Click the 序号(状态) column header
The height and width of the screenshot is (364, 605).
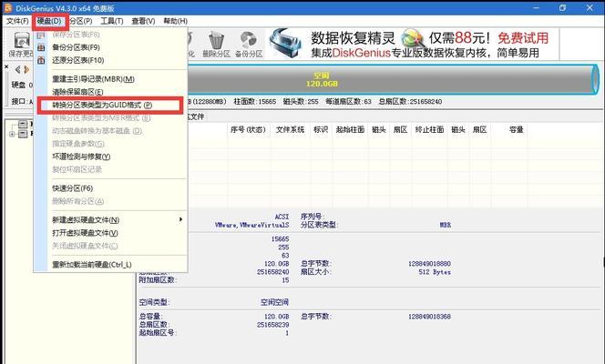tap(248, 130)
